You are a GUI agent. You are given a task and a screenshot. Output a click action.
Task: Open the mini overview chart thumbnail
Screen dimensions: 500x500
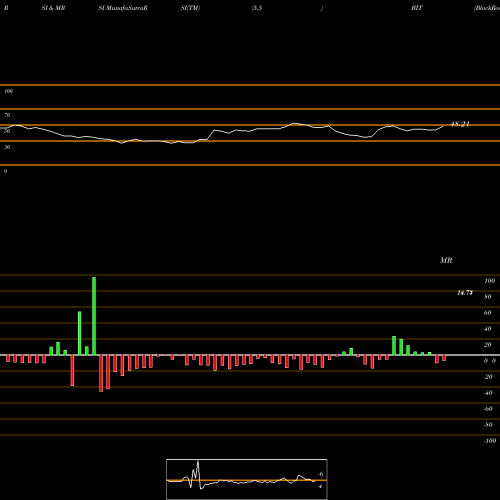pos(247,479)
